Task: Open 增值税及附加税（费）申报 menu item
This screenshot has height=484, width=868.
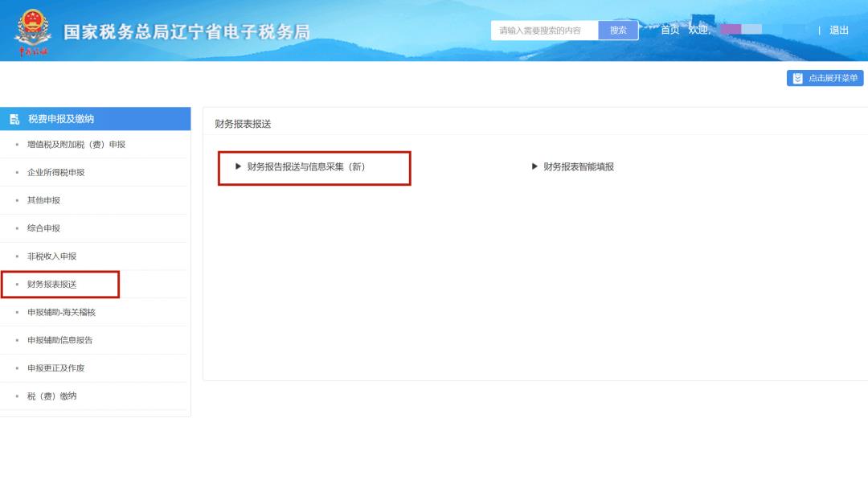Action: point(76,145)
